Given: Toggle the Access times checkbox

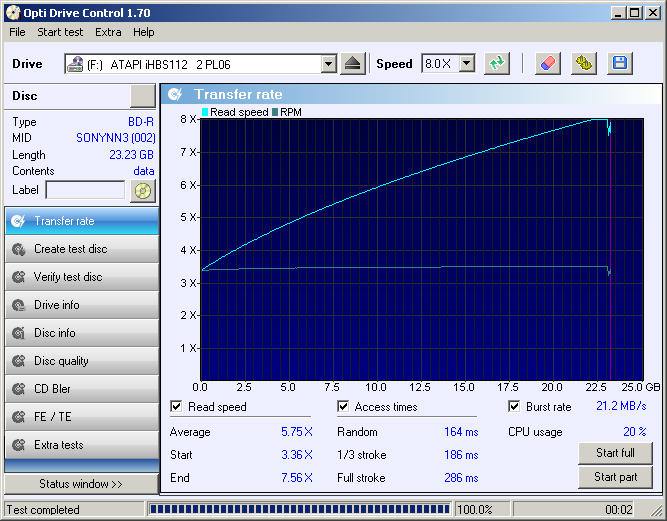Looking at the screenshot, I should 343,407.
